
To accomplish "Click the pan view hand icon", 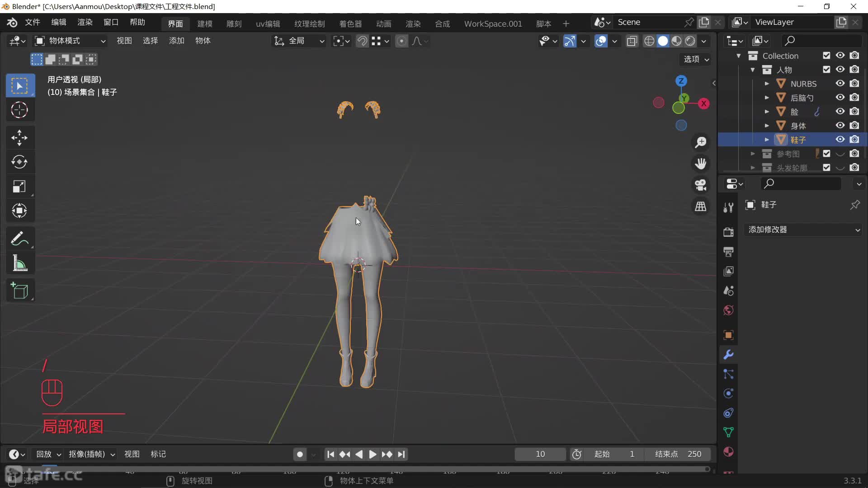I will (701, 164).
